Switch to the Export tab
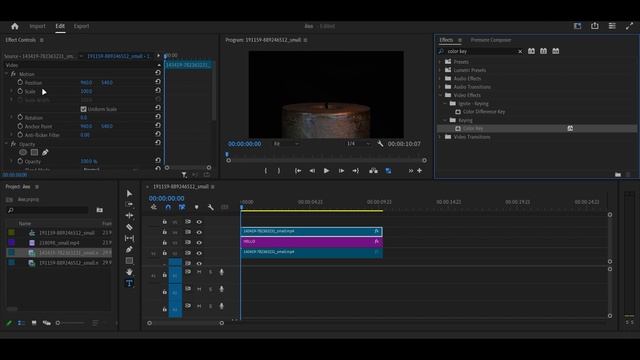Screen dimensions: 640x360 pos(81,26)
